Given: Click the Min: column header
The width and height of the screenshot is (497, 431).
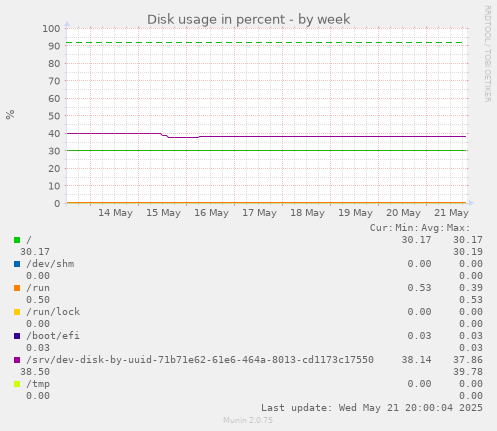Looking at the screenshot, I should [x=407, y=228].
